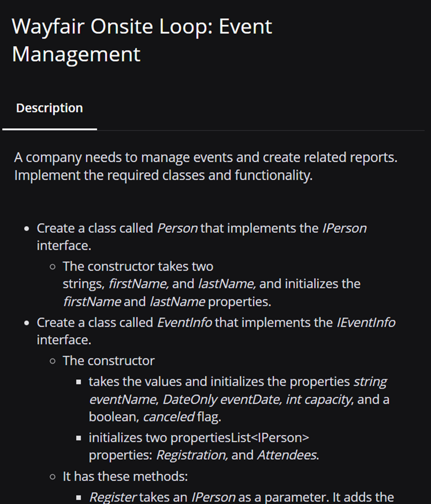Click the italic 'canceled' flag word

169,417
